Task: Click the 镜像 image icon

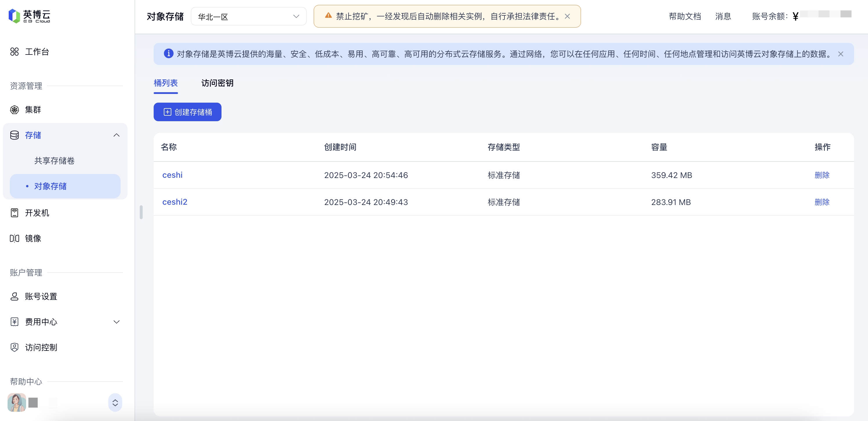Action: 14,238
